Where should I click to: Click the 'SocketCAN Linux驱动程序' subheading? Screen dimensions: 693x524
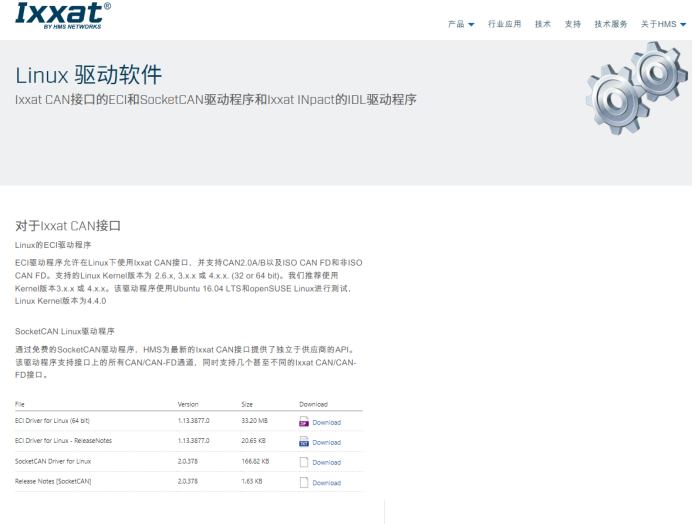[x=65, y=331]
